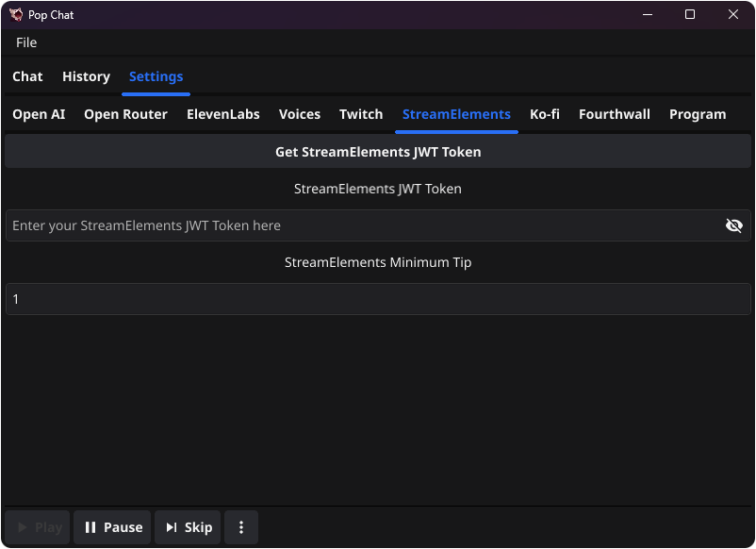The height and width of the screenshot is (549, 756).
Task: Open the File menu
Action: pyautogui.click(x=25, y=42)
